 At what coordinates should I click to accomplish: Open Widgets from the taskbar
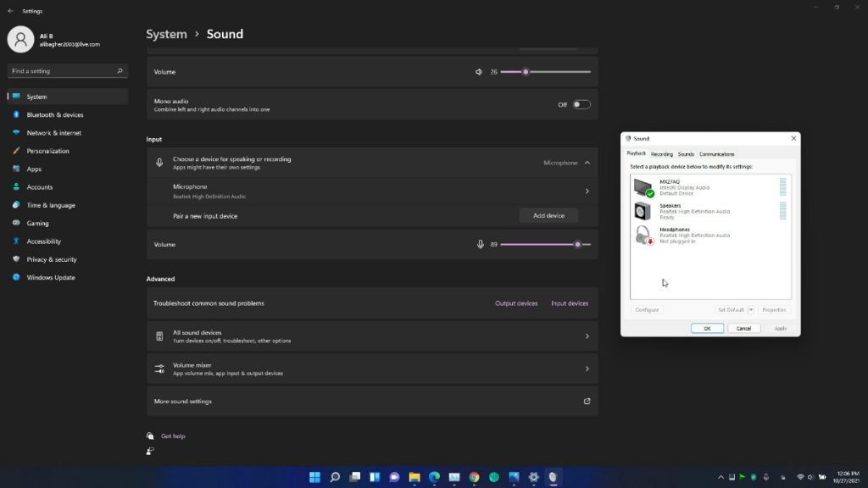pyautogui.click(x=375, y=477)
